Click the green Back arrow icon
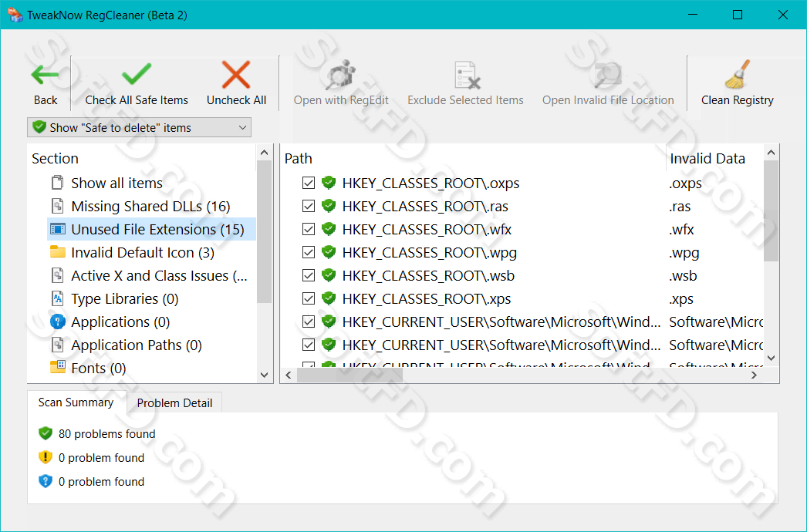 coord(46,75)
